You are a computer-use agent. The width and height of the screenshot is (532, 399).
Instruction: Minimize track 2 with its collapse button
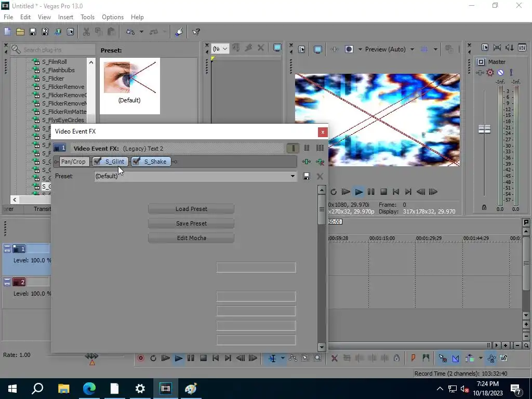(7, 282)
